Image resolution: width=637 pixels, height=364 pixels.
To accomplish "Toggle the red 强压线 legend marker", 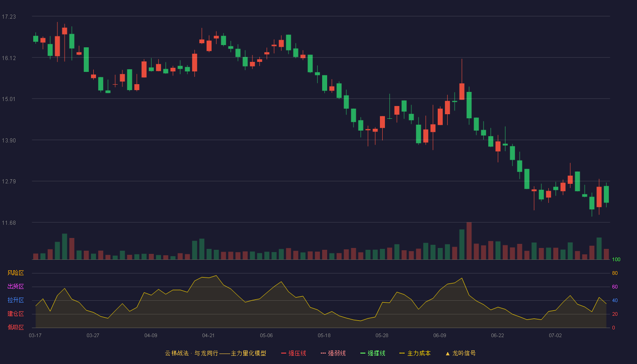I will coord(283,353).
